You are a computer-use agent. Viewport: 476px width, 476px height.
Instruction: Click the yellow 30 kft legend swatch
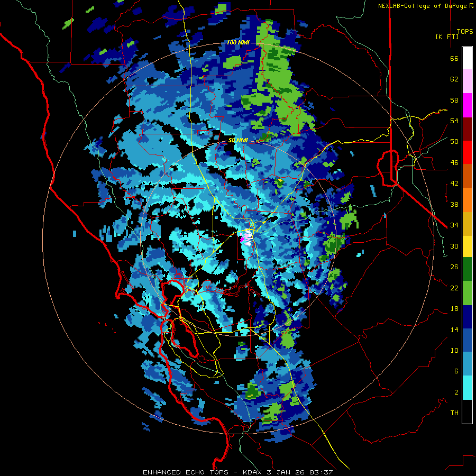pyautogui.click(x=467, y=246)
